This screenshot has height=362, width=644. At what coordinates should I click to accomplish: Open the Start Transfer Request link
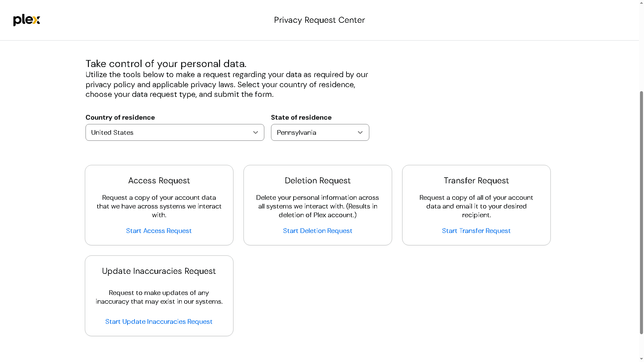(476, 231)
